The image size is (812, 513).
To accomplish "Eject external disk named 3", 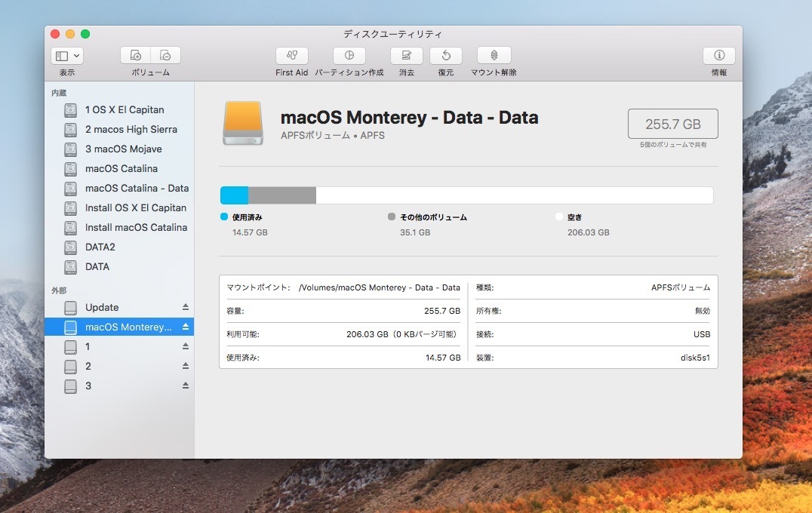I will pyautogui.click(x=186, y=386).
